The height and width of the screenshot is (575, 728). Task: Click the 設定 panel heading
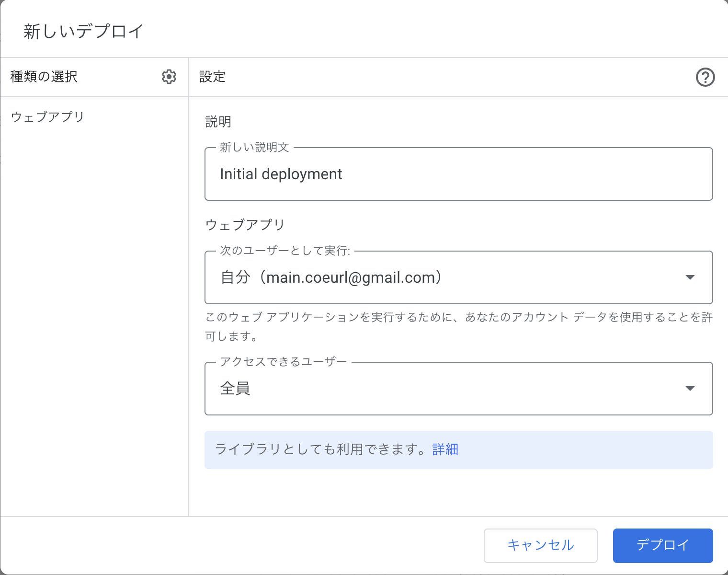point(212,77)
